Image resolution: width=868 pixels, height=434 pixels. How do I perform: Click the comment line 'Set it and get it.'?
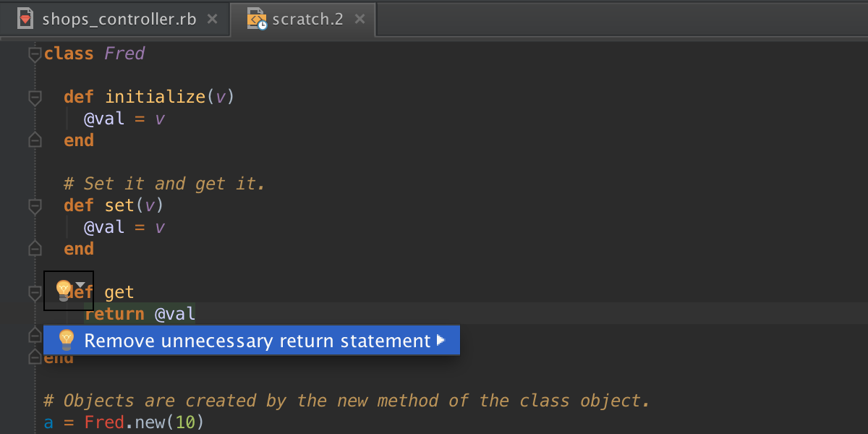174,184
